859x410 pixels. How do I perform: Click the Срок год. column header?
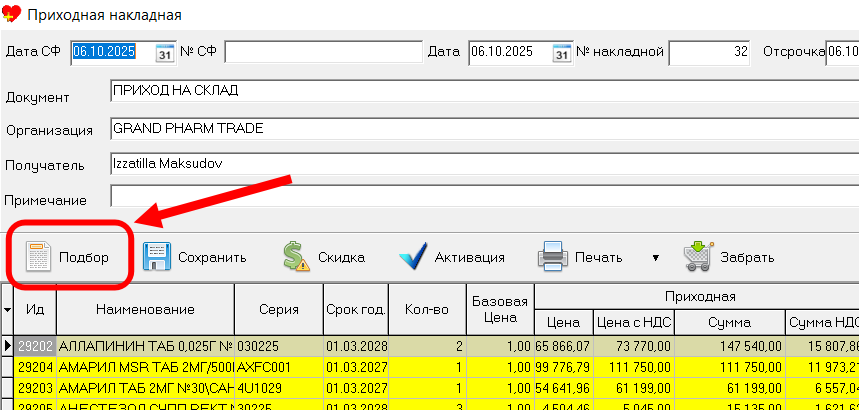(356, 309)
